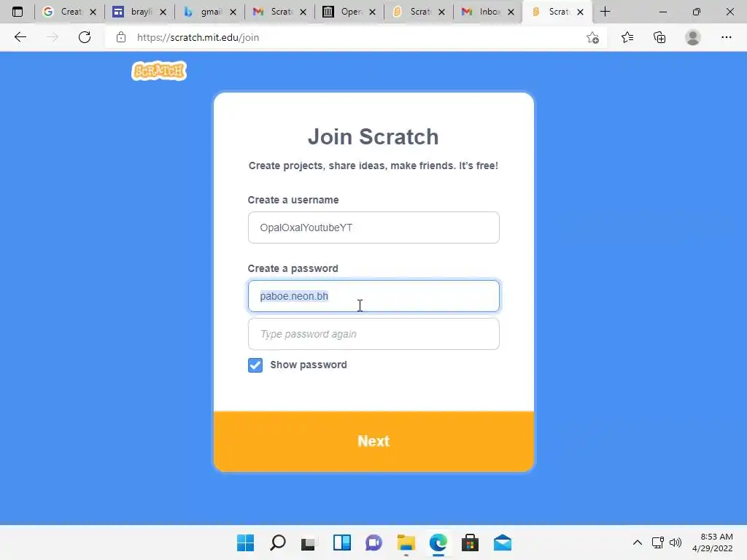Open a new browser tab
The width and height of the screenshot is (747, 560).
pos(605,12)
